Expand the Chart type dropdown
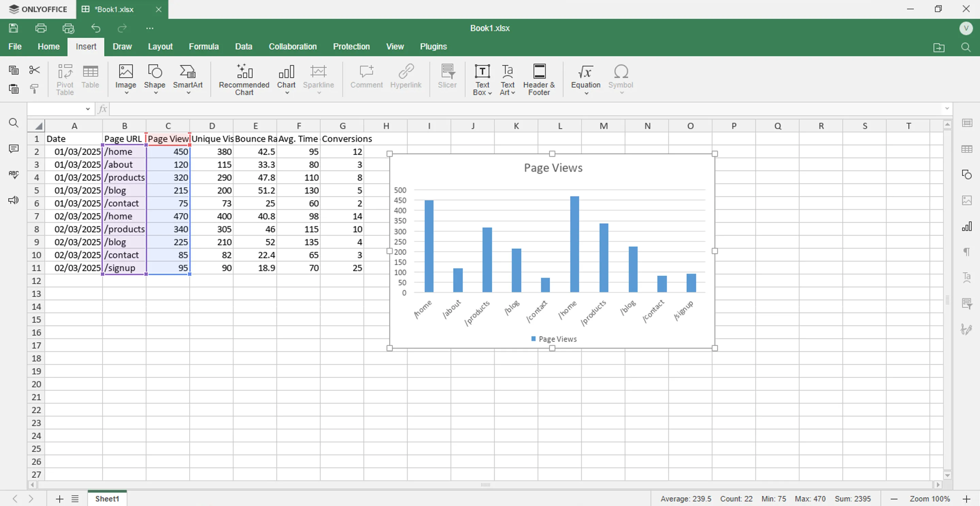 coord(287,92)
